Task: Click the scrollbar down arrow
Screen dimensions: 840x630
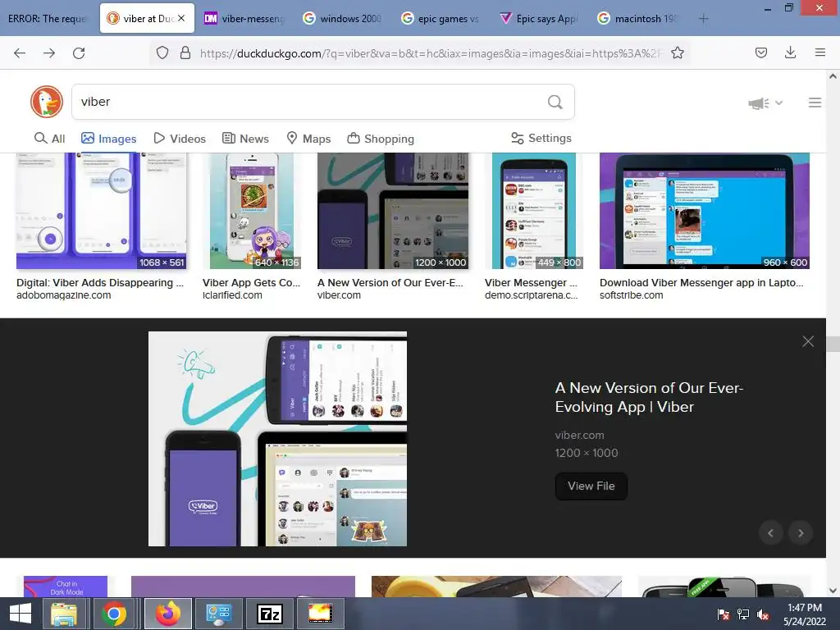Action: (833, 591)
